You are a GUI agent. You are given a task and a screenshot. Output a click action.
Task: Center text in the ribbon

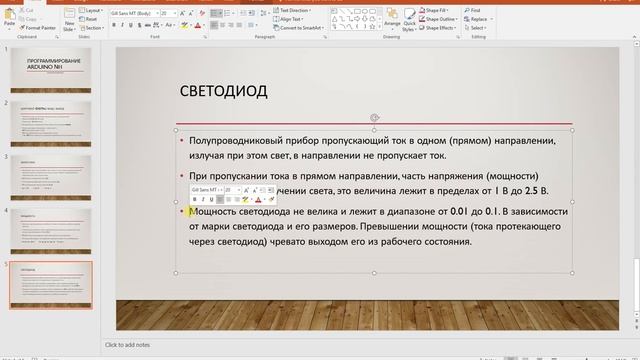coord(223,25)
